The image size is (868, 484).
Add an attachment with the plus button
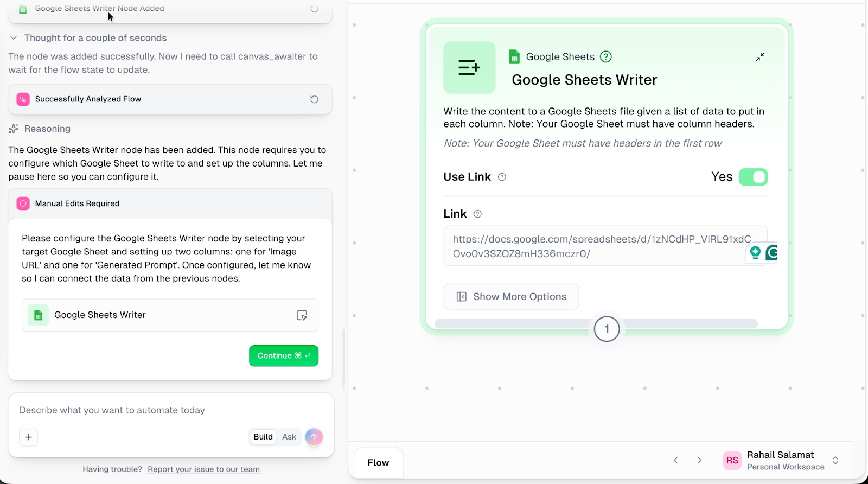(x=28, y=437)
